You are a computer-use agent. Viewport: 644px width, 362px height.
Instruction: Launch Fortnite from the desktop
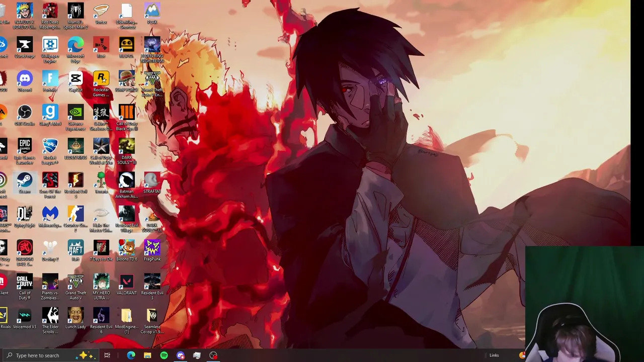point(50,81)
